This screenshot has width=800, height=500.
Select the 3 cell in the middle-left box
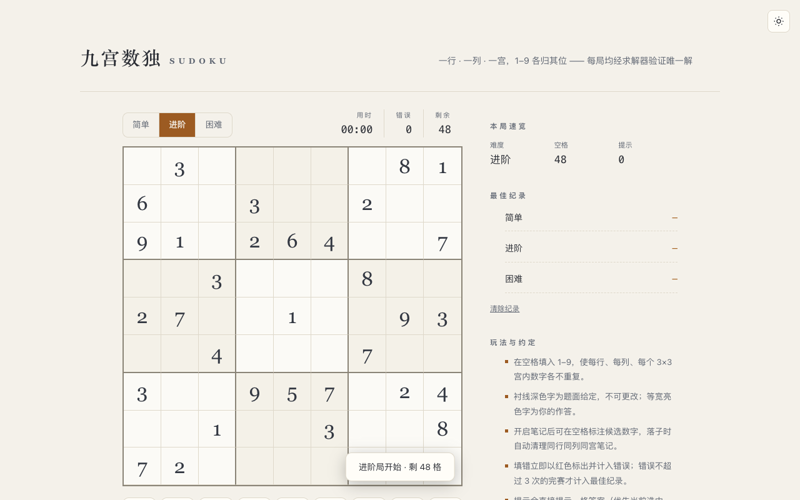coord(217,279)
